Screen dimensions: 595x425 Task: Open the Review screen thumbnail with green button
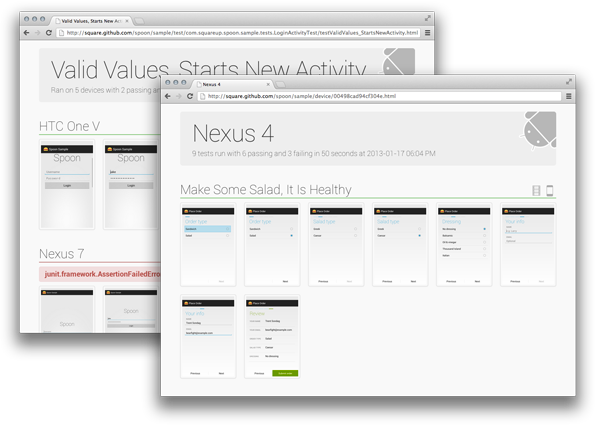272,337
